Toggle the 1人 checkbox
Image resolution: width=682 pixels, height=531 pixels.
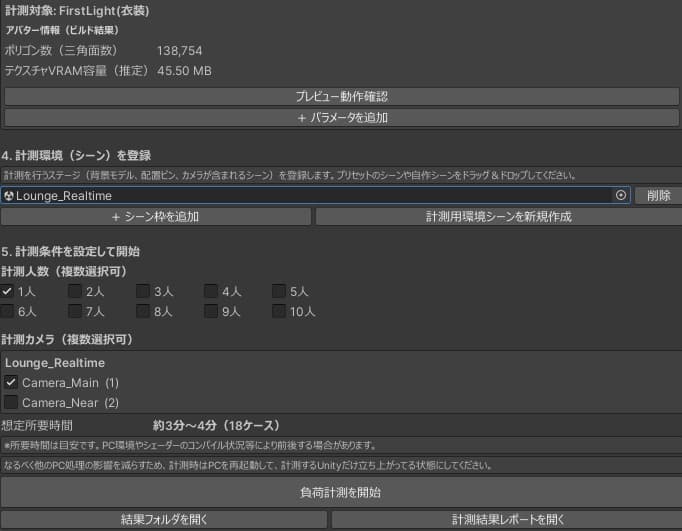point(7,291)
